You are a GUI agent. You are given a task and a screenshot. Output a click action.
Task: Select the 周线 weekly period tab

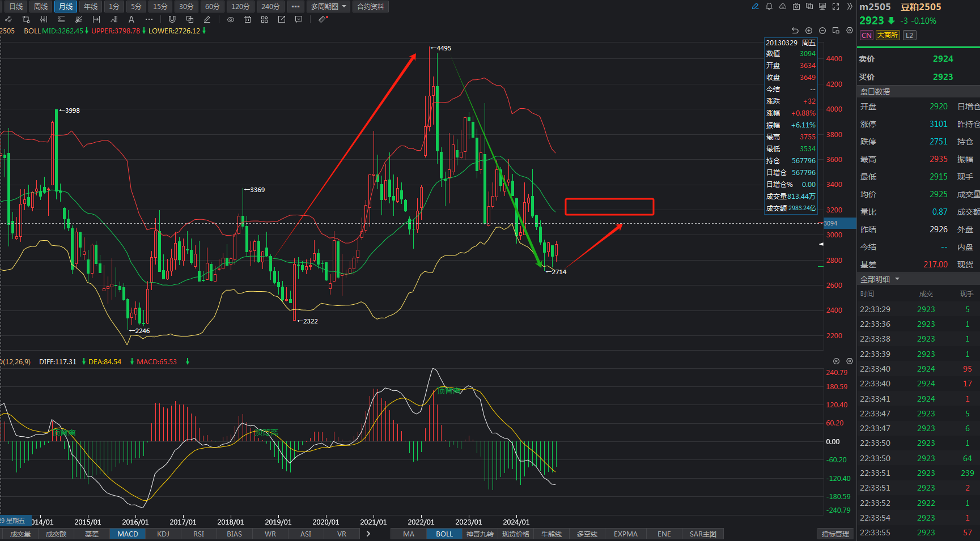[x=41, y=7]
